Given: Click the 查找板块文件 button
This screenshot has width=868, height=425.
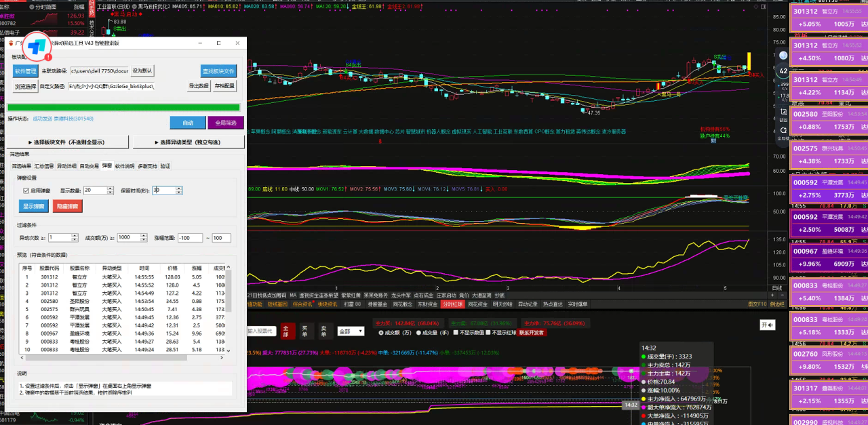Looking at the screenshot, I should [x=218, y=71].
